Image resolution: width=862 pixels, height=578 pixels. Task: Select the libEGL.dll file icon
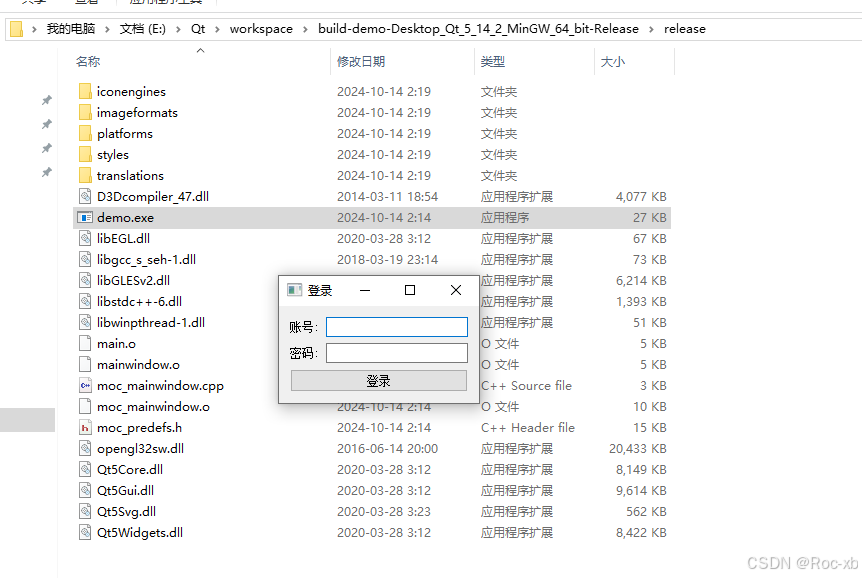pyautogui.click(x=85, y=238)
